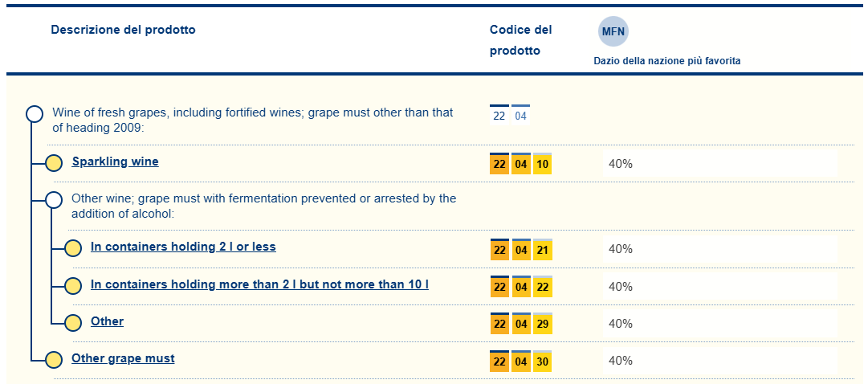Click the 40% duty value for Sparkling wine

point(621,164)
